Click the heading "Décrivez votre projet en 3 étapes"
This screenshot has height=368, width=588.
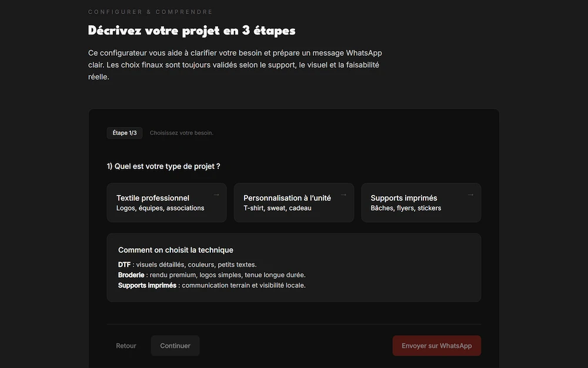(x=191, y=30)
